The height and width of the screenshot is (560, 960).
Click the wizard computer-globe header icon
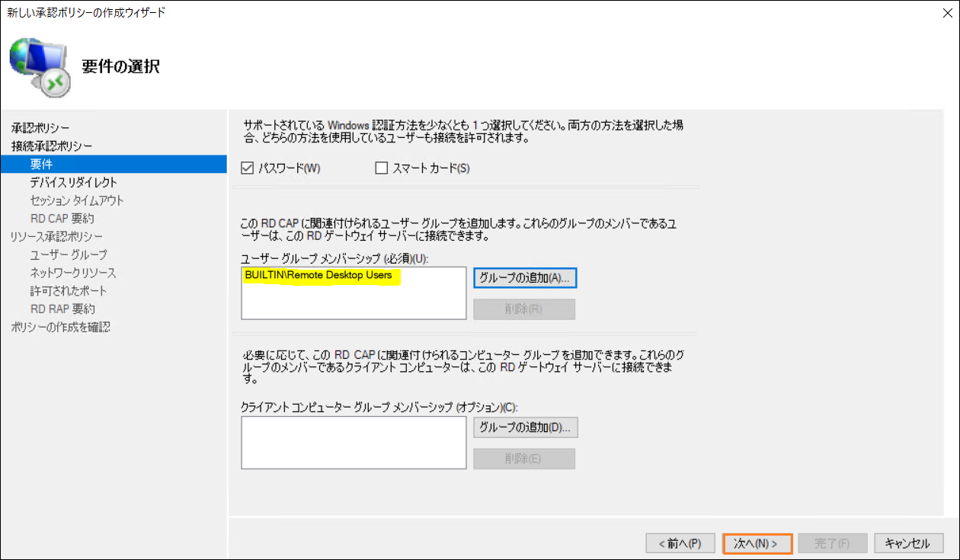(40, 68)
